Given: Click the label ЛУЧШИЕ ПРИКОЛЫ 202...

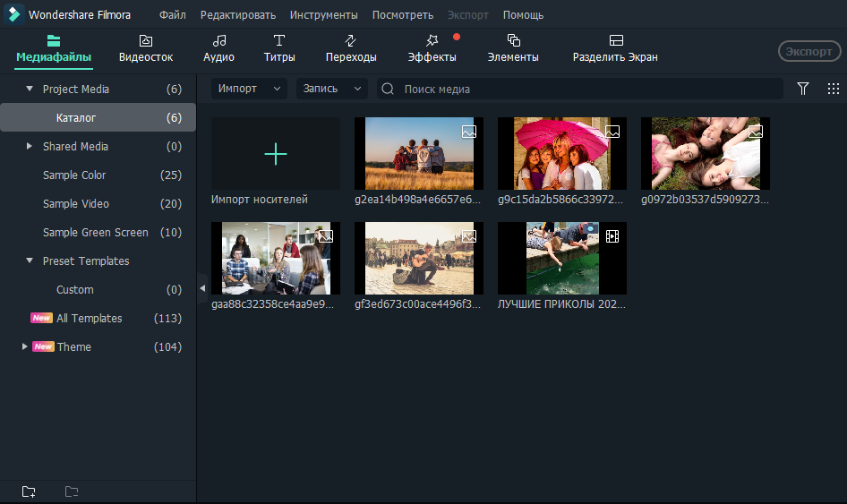Looking at the screenshot, I should (x=561, y=304).
